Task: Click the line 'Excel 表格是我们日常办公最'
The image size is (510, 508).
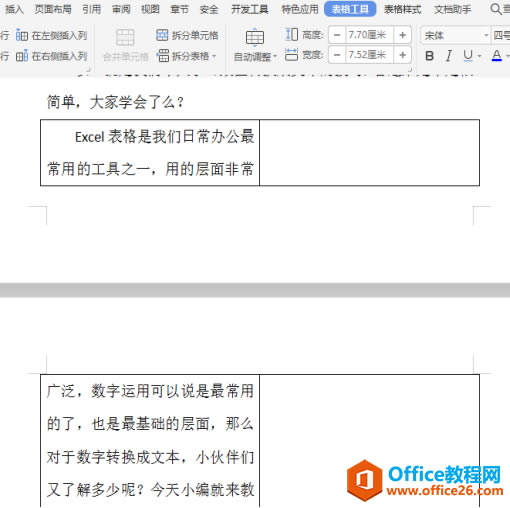Action: [165, 137]
